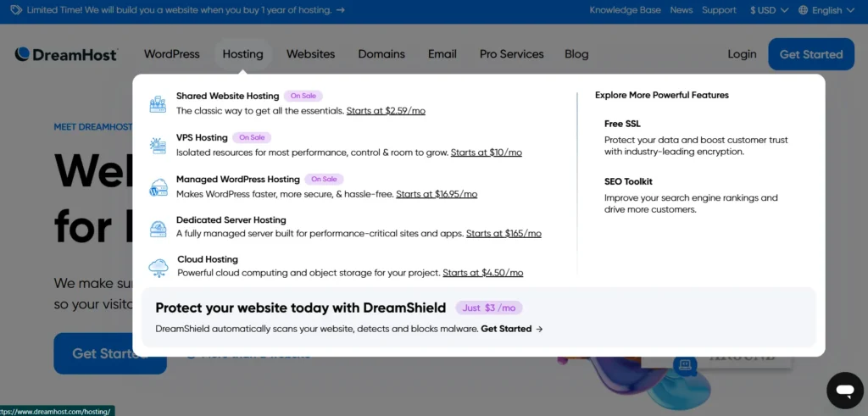Click the VPS Hosting icon
This screenshot has height=416, width=868.
158,146
